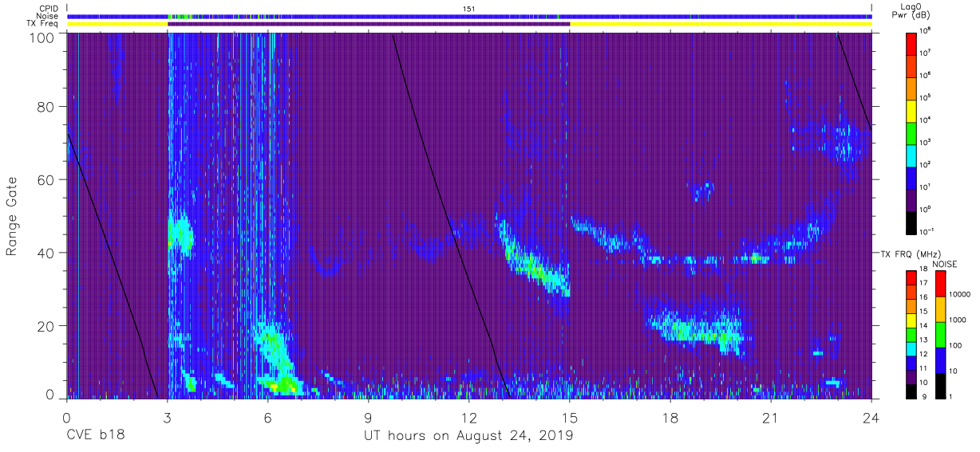
Task: Click hour 12 tick on UT axis
Action: (468, 417)
